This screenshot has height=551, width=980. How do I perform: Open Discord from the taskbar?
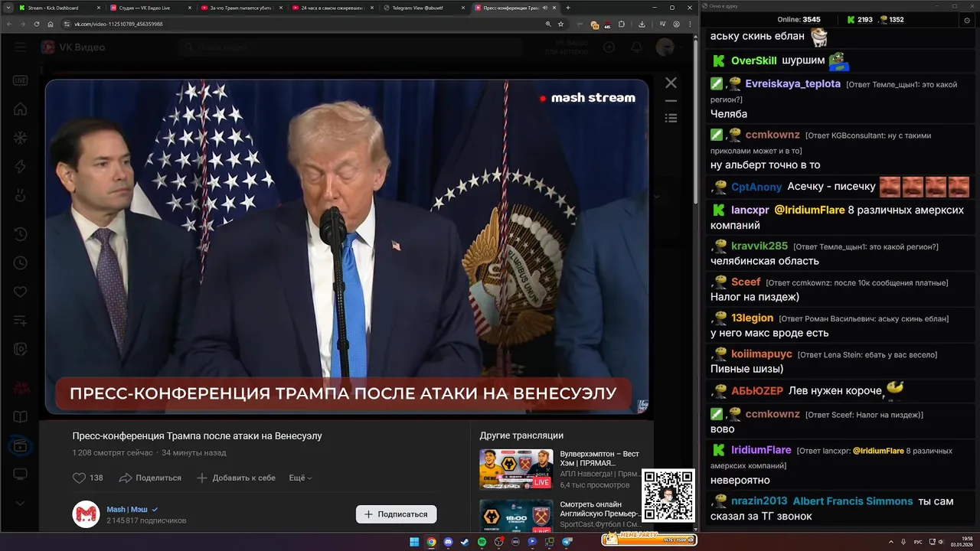(448, 542)
